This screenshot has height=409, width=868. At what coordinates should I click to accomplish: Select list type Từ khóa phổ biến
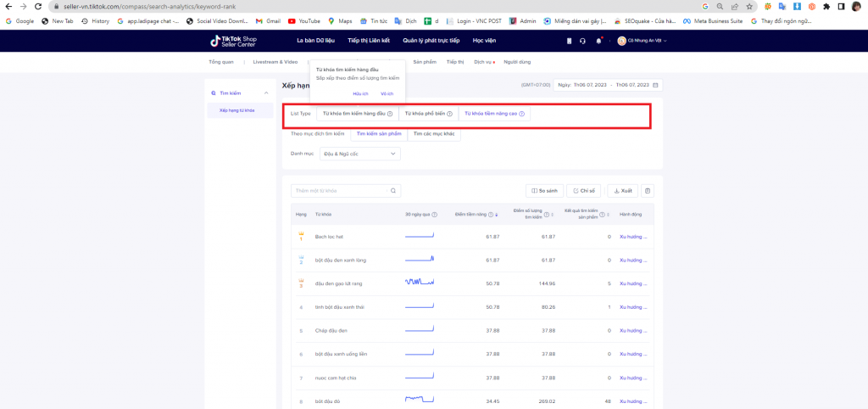[x=428, y=114]
